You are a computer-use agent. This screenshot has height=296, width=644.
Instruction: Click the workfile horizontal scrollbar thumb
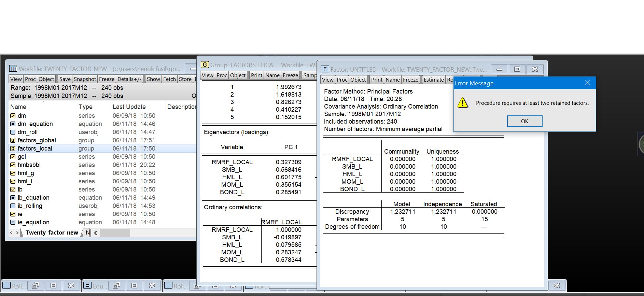[115, 233]
